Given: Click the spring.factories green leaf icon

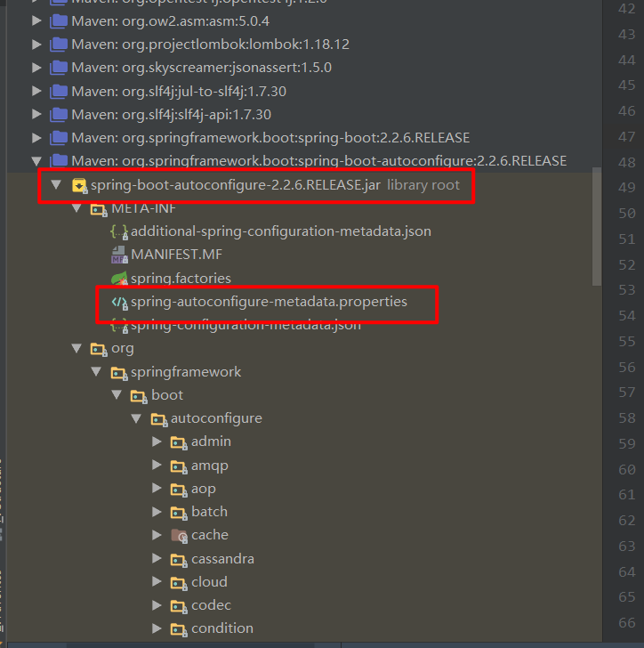Looking at the screenshot, I should point(119,279).
